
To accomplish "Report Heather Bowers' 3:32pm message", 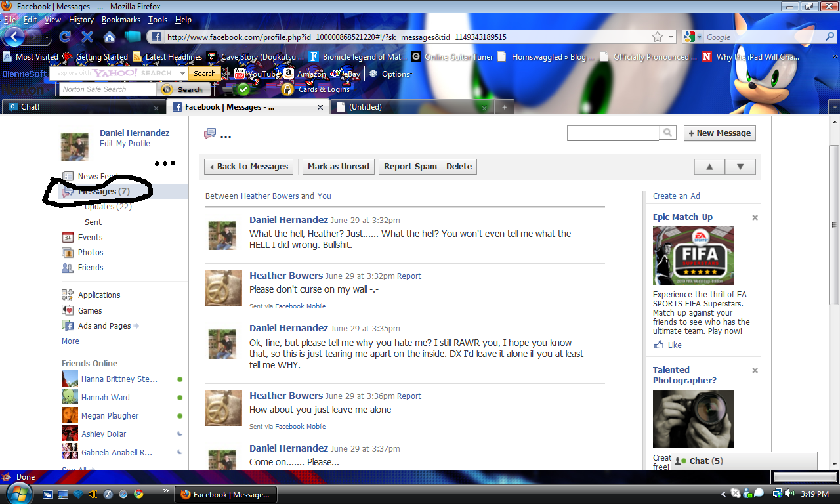I will [x=409, y=276].
